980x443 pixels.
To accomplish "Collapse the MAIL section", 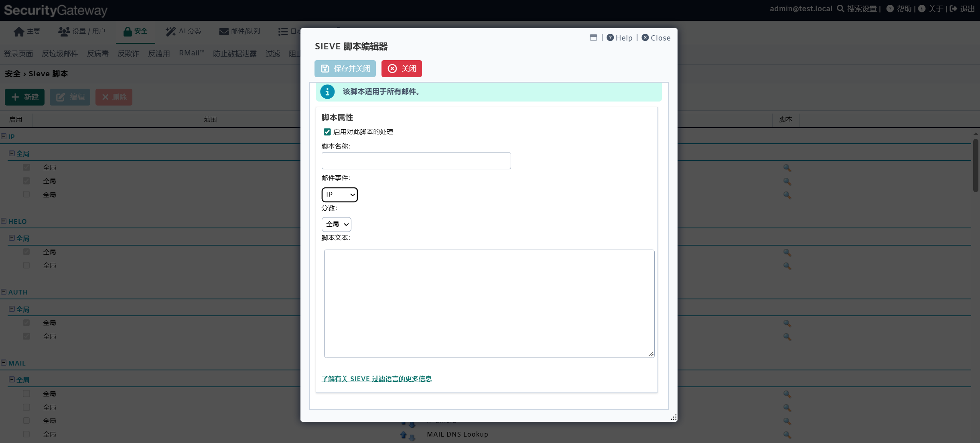I will 4,363.
